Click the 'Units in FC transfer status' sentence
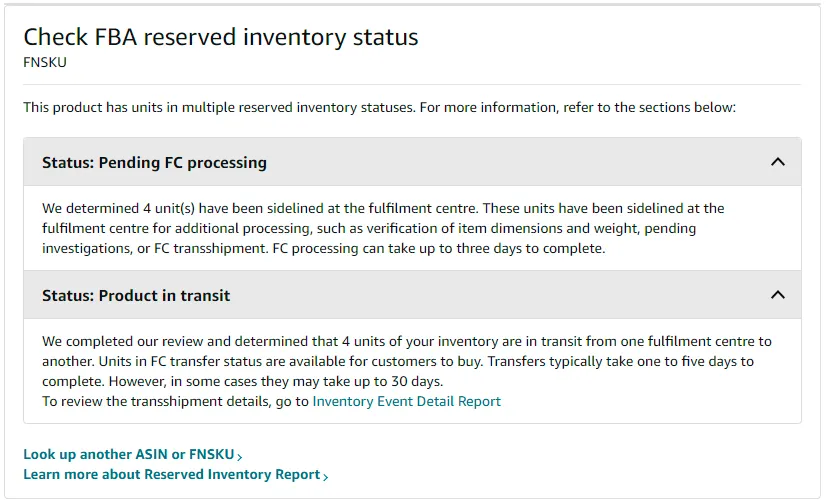826x504 pixels. click(x=290, y=361)
